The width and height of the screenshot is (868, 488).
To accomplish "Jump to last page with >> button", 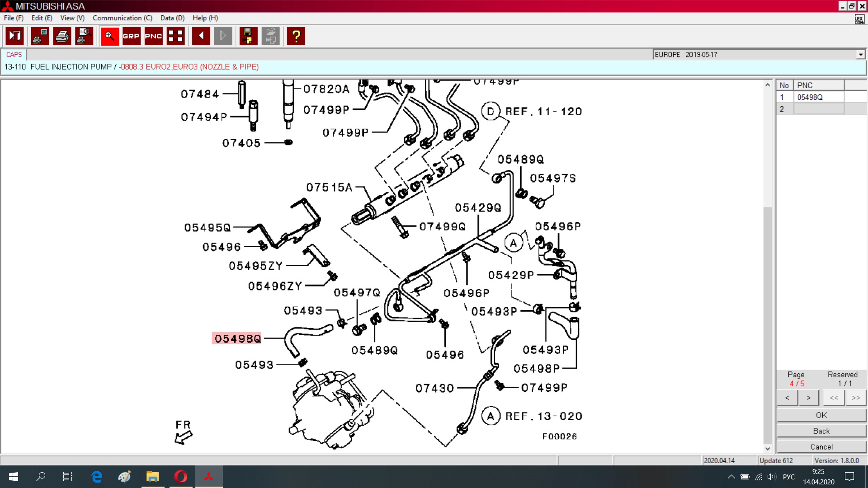I will (x=855, y=398).
